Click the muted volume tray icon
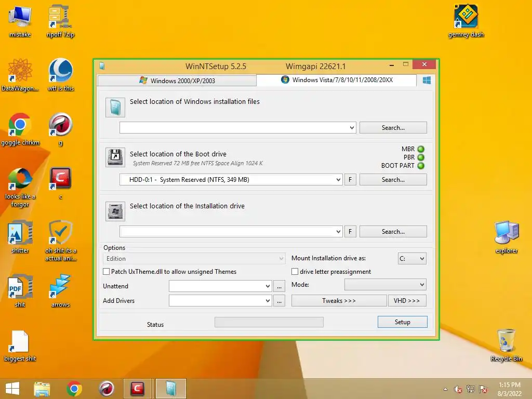The image size is (532, 399). coord(458,389)
